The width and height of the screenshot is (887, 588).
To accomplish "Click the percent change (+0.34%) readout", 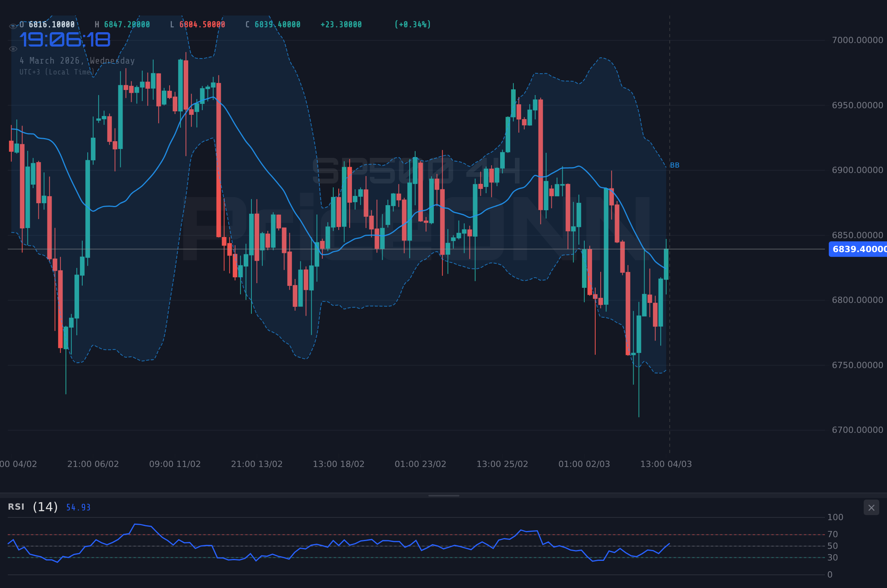I will tap(412, 24).
